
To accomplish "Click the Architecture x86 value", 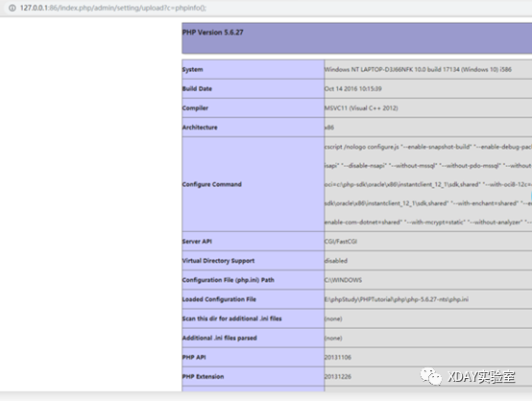I will coord(329,128).
